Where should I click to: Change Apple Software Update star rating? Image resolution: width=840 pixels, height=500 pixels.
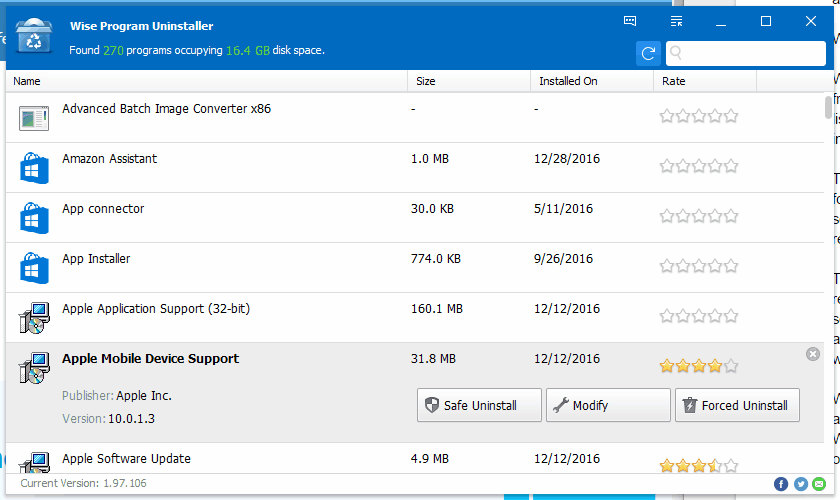point(699,465)
